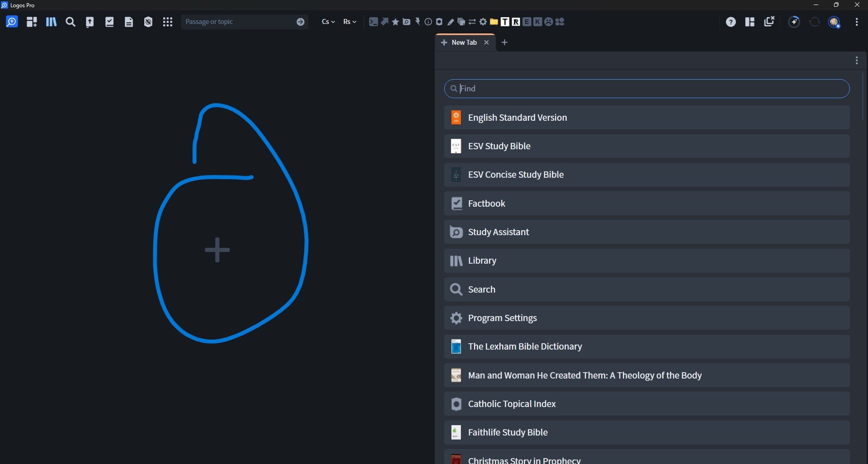Image resolution: width=868 pixels, height=464 pixels.
Task: Open the panel three-dot menu
Action: click(857, 61)
